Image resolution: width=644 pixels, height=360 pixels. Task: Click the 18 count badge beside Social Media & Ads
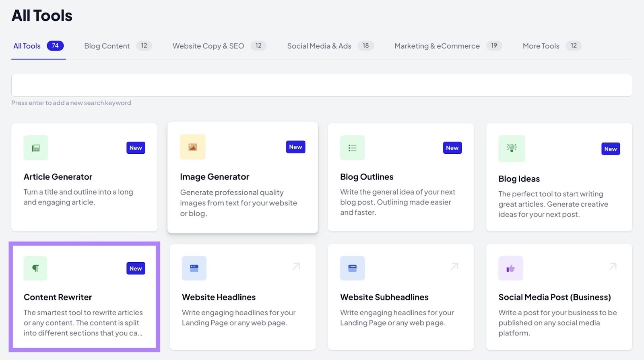click(365, 46)
